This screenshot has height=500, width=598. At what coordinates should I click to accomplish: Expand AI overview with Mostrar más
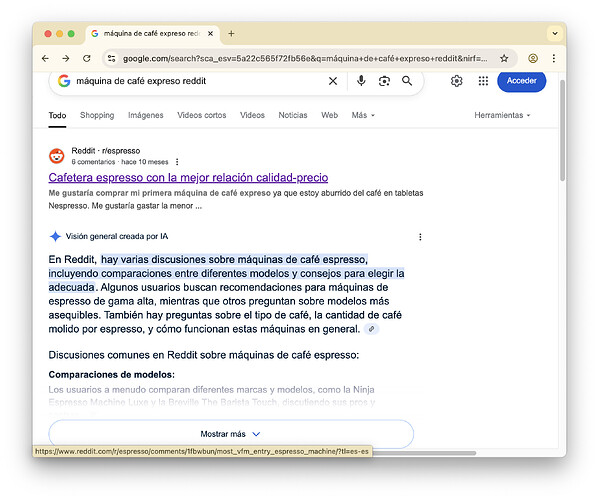(x=231, y=434)
